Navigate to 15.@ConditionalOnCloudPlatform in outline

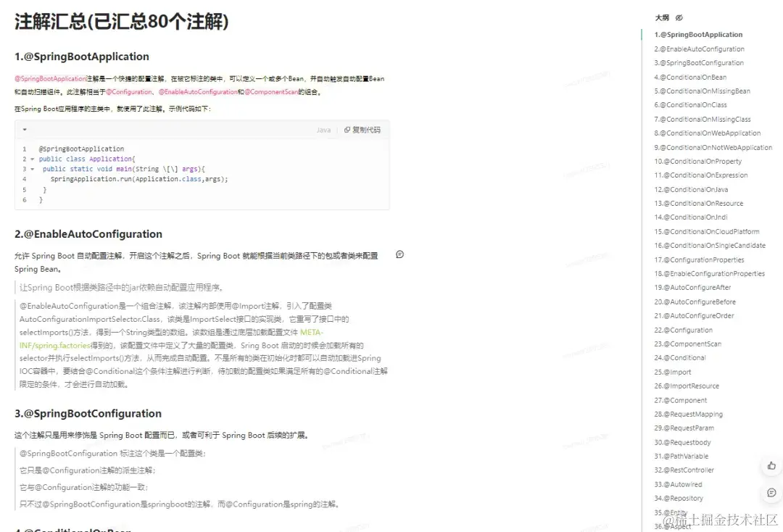point(707,231)
